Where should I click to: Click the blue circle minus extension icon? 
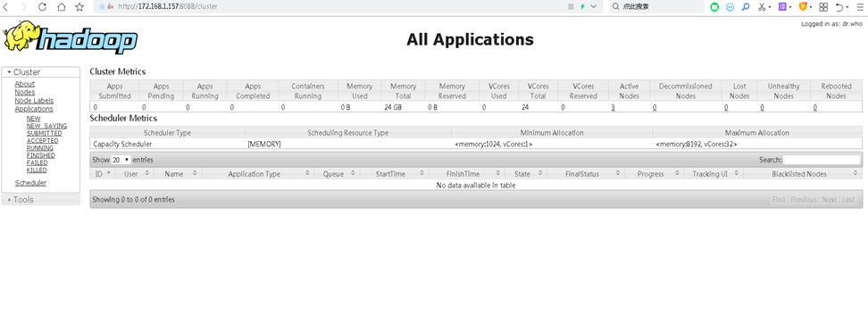[x=730, y=7]
